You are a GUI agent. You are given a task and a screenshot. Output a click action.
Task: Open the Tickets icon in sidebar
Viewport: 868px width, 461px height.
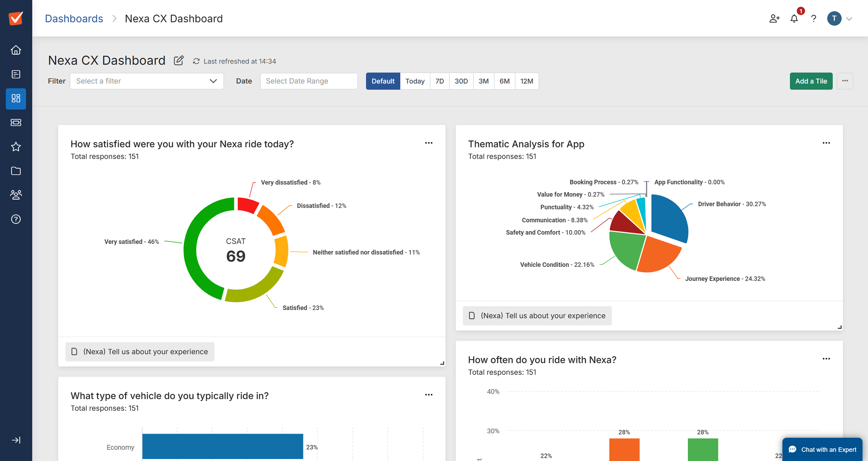pos(16,122)
